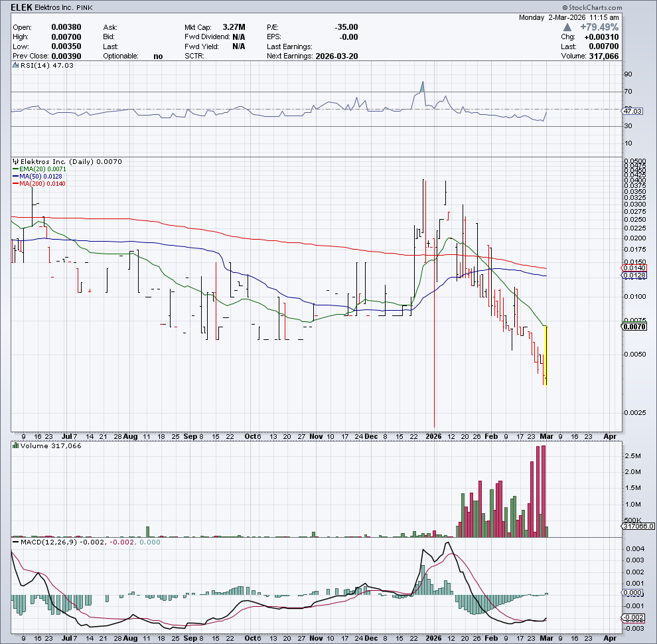Click the Optionable value no

coord(158,56)
